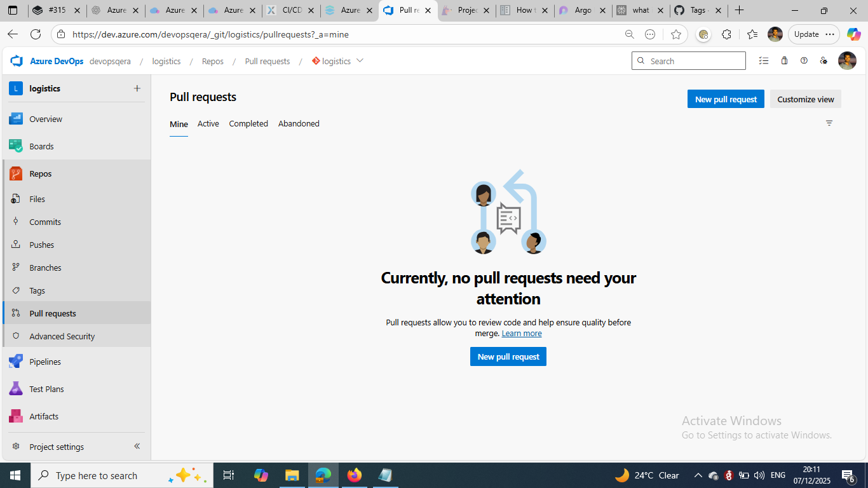This screenshot has height=488, width=868.
Task: Switch to the Active tab
Action: point(208,123)
